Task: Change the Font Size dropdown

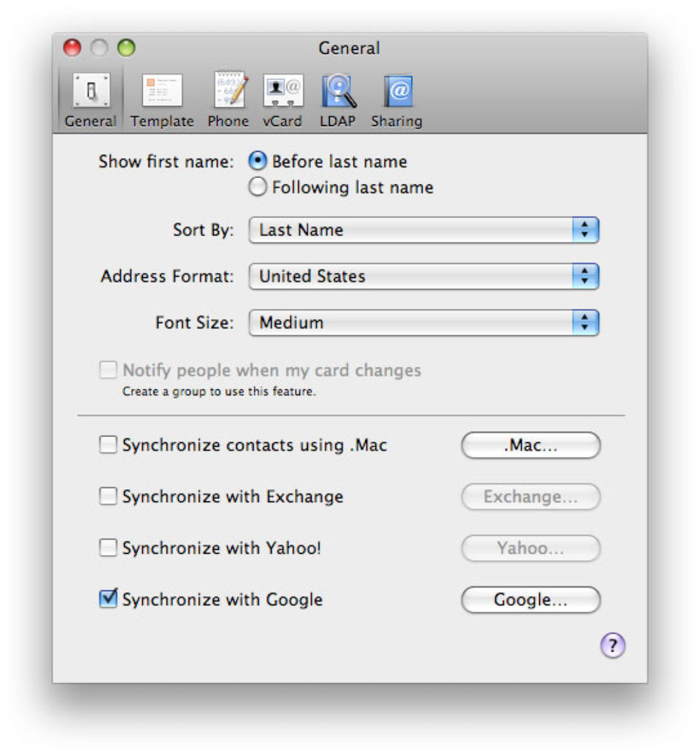Action: click(x=423, y=323)
